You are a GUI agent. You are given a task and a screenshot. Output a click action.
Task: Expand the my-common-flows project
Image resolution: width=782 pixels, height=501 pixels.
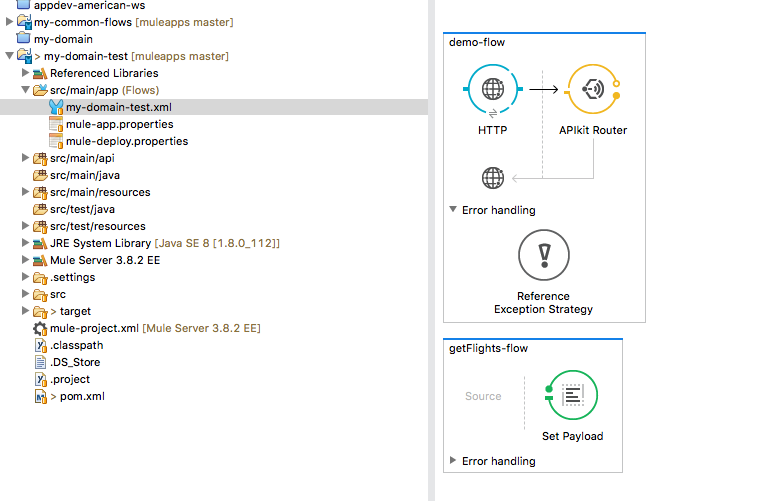[x=9, y=21]
